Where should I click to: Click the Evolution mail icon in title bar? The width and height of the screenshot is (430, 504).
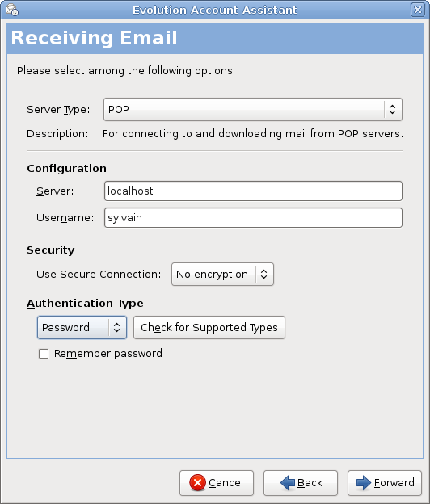[12, 10]
